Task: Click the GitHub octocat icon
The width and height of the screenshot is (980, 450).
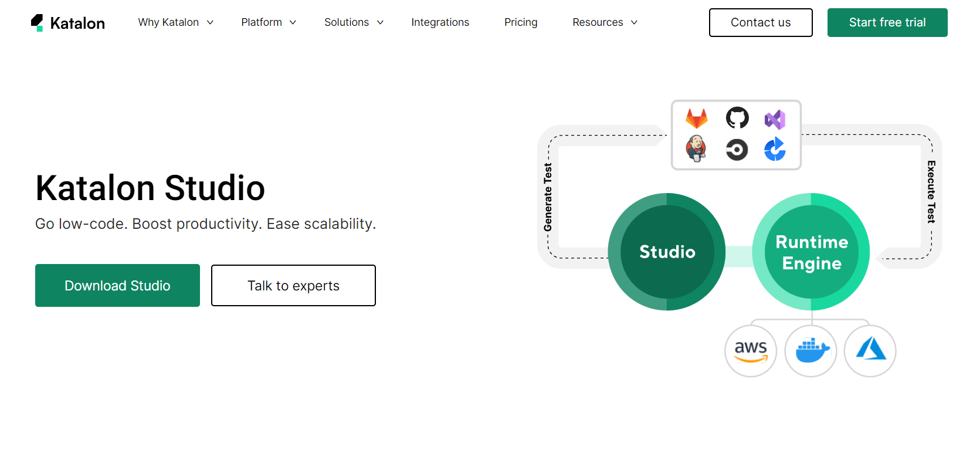Action: [737, 118]
